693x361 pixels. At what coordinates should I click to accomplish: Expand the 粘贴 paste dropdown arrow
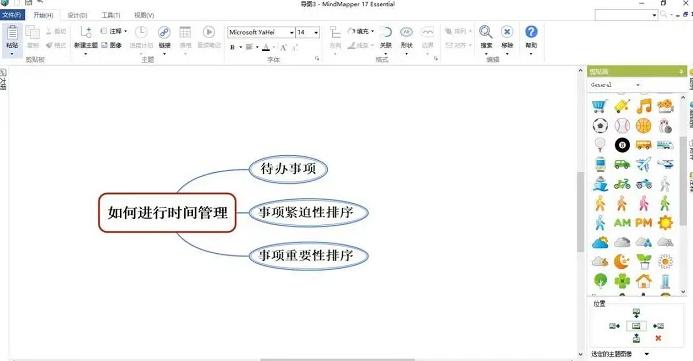(x=12, y=54)
